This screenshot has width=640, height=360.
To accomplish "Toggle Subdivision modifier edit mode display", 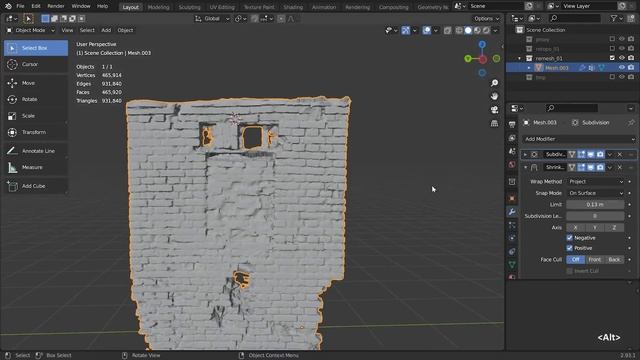I will pos(581,154).
